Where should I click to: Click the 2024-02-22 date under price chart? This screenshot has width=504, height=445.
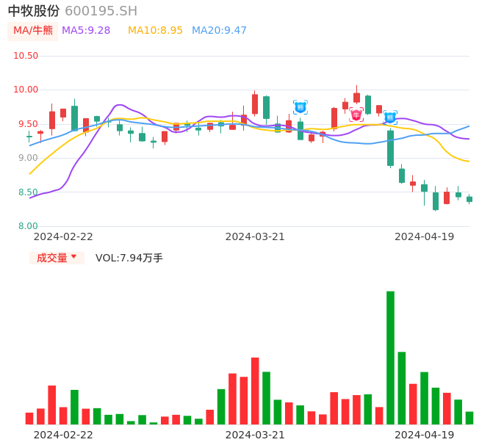pos(63,236)
